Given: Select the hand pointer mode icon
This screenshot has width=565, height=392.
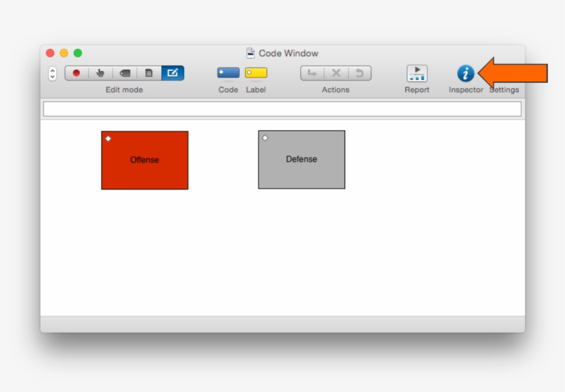Looking at the screenshot, I should (101, 73).
